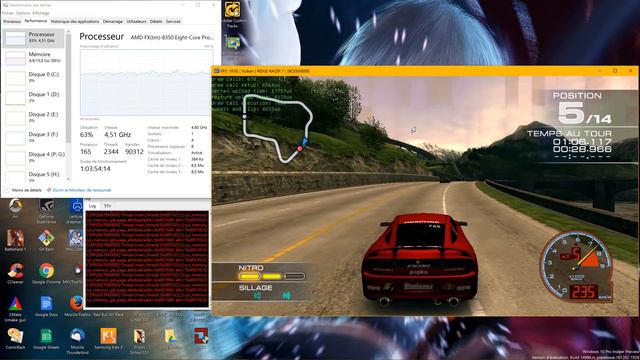Switch to the Détails tab
Screen dimensions: 640x360
[x=156, y=21]
